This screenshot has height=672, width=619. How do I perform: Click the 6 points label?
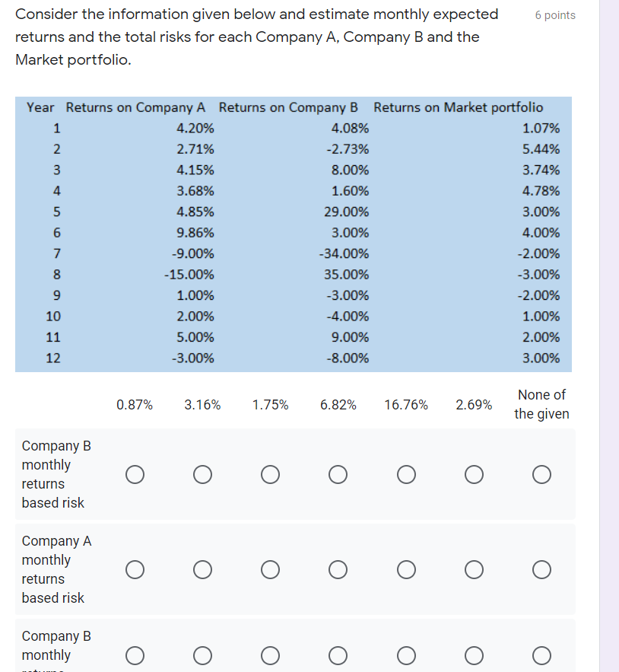[x=554, y=14]
